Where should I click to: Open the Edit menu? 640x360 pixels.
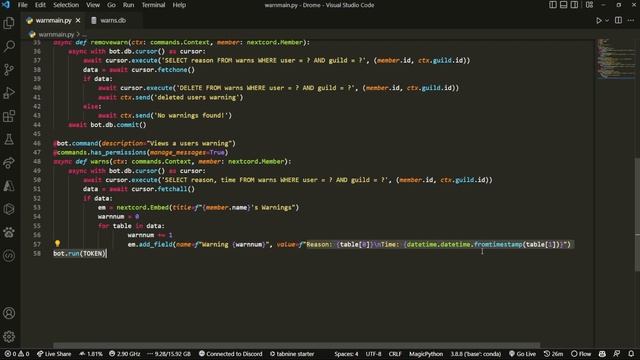point(40,5)
